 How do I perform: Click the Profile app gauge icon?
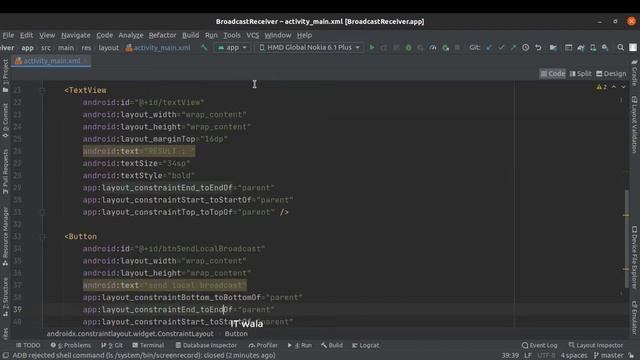[x=433, y=48]
